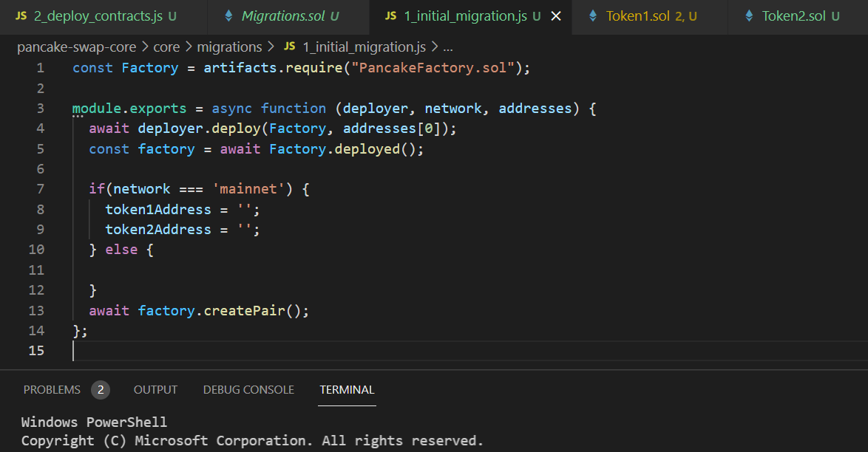Image resolution: width=868 pixels, height=452 pixels.
Task: Click the JS icon on 2_deploy_contracts.js tab
Action: (x=21, y=16)
